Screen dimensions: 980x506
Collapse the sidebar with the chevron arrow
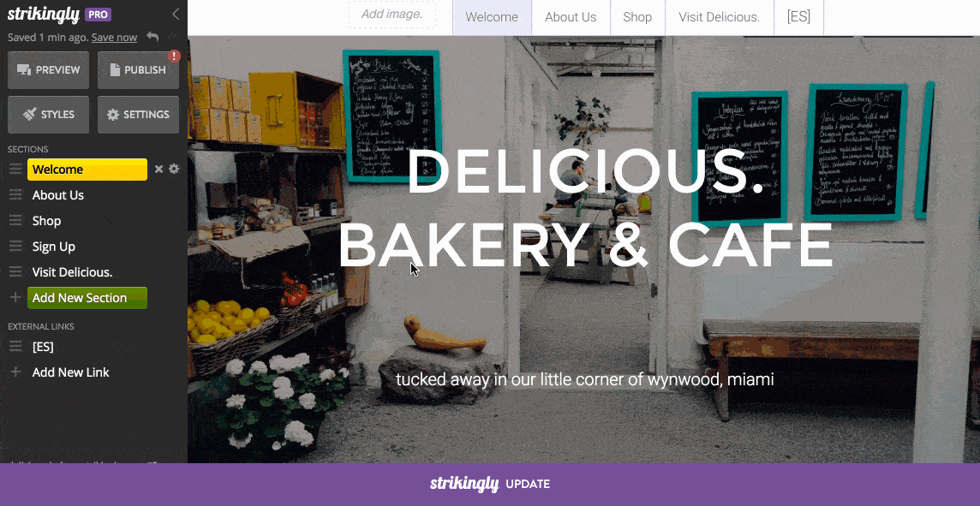pyautogui.click(x=176, y=14)
